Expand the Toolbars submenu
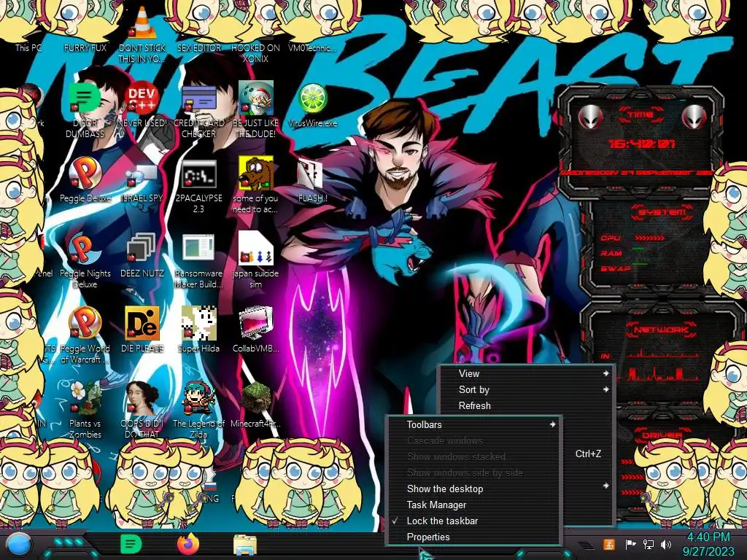The image size is (747, 560). [474, 425]
